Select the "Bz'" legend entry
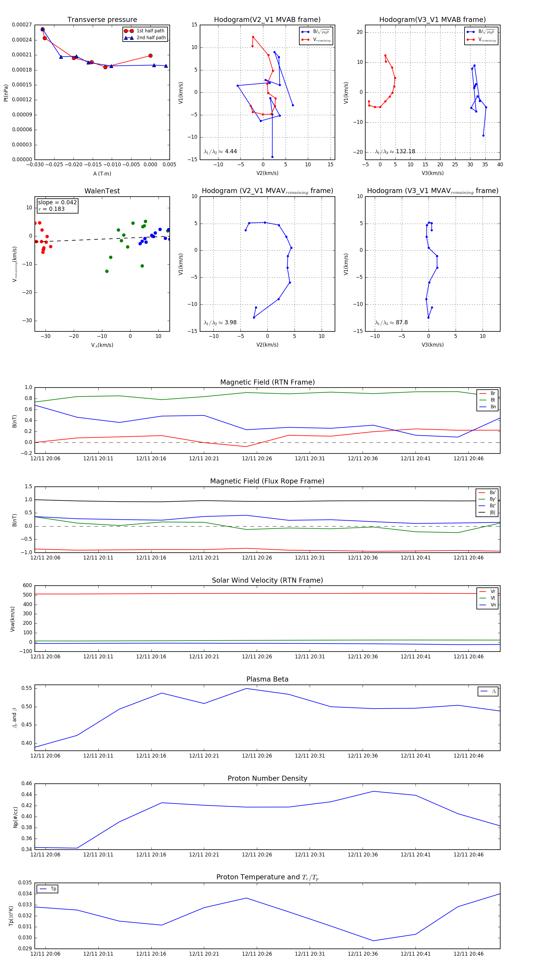Viewport: 535px width, 980px height. pyautogui.click(x=487, y=506)
